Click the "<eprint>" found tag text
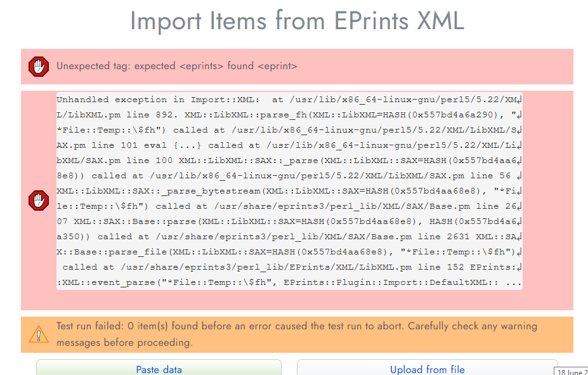588x375 pixels. click(x=277, y=66)
